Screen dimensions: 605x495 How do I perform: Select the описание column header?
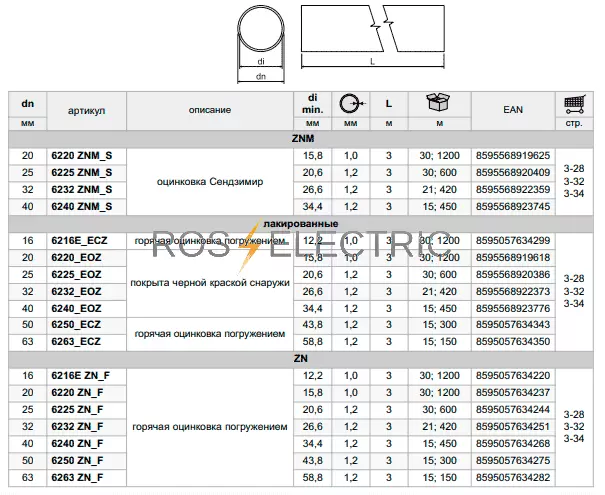point(210,110)
